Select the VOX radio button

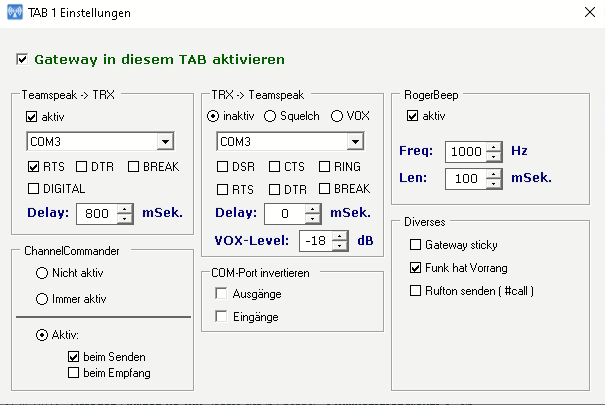pyautogui.click(x=337, y=116)
